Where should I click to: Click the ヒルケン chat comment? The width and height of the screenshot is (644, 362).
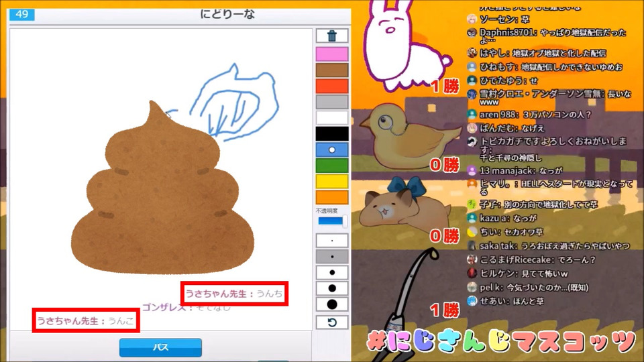517,274
